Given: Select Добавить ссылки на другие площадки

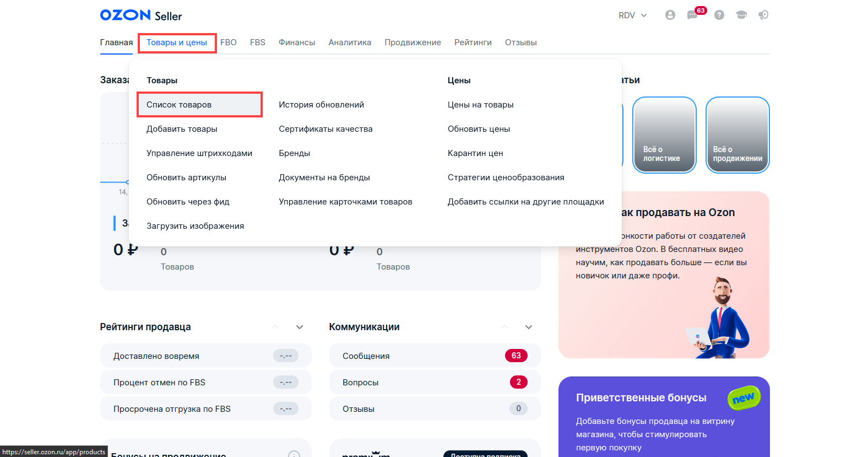Looking at the screenshot, I should (x=526, y=202).
